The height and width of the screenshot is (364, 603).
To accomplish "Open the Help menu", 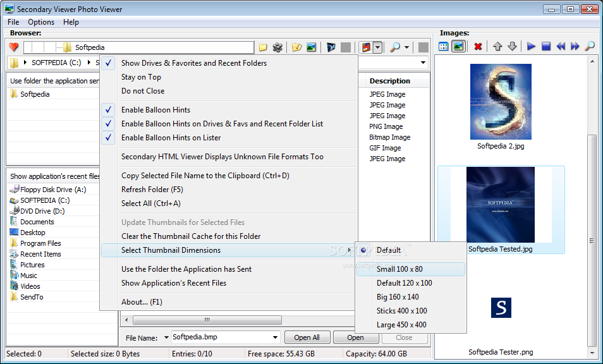I will pos(71,22).
